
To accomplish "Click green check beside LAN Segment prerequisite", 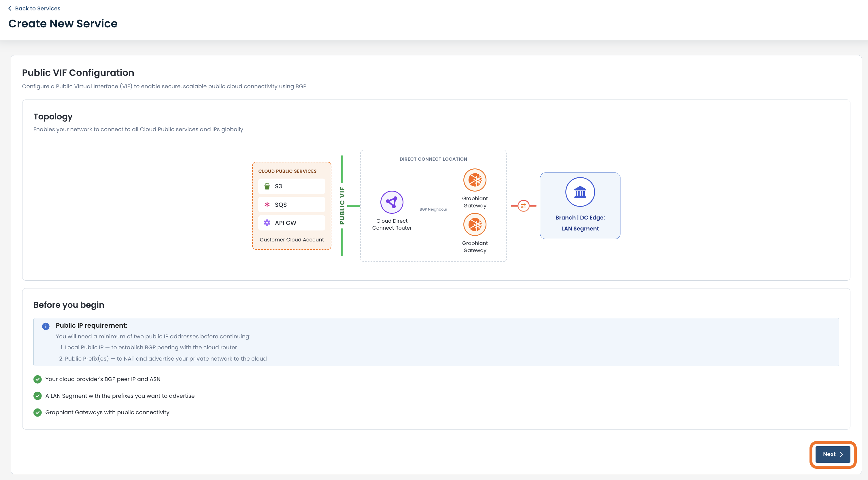I will 37,396.
